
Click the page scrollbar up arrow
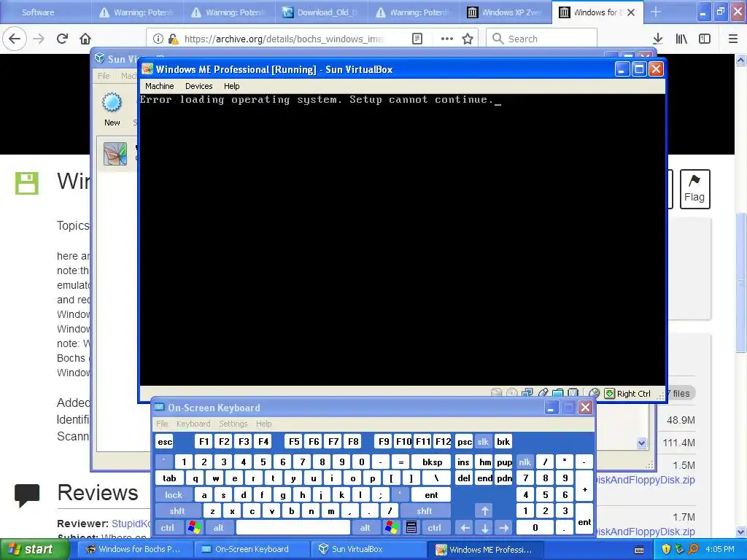point(741,60)
